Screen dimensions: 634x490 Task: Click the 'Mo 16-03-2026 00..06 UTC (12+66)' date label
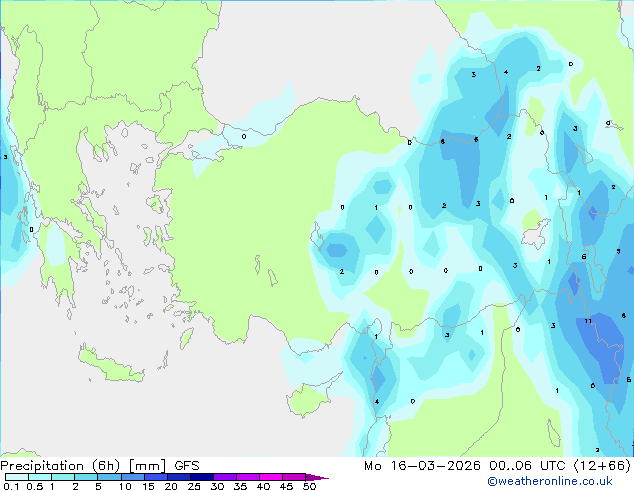(x=497, y=466)
